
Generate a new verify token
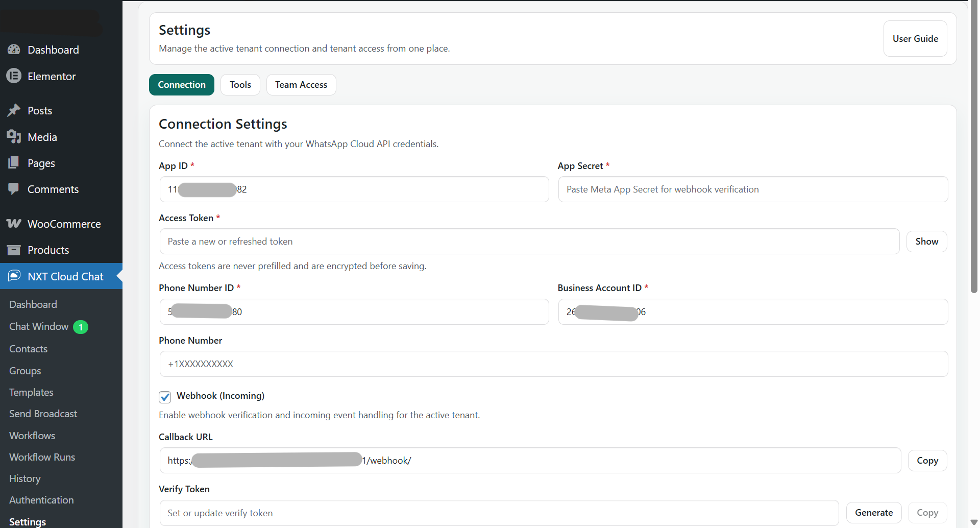[874, 513]
